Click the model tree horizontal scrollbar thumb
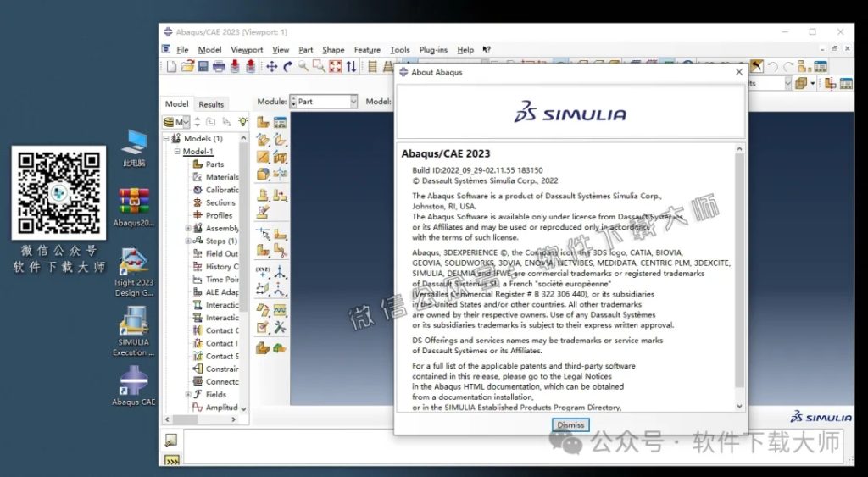868x477 pixels. click(x=185, y=419)
